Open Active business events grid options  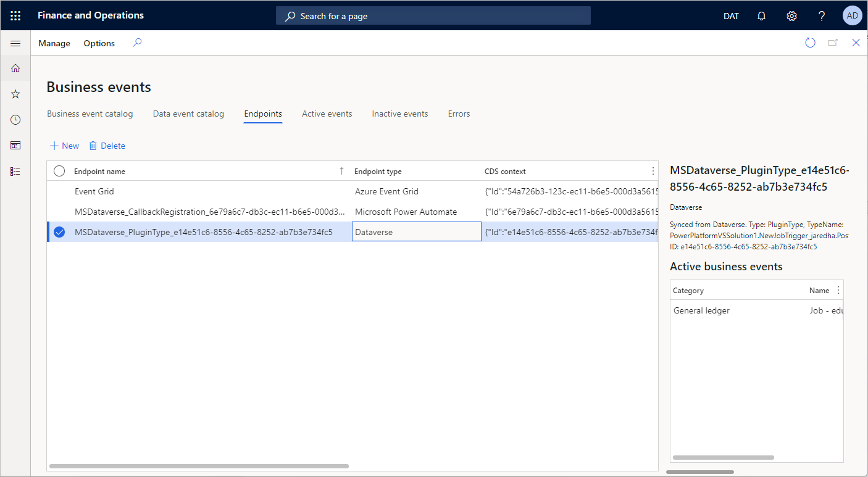tap(838, 290)
